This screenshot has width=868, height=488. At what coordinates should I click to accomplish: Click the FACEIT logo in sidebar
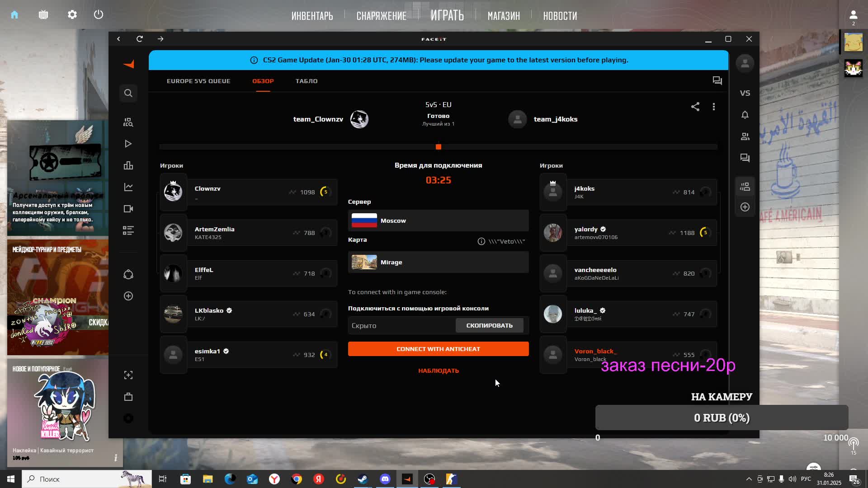pyautogui.click(x=129, y=64)
